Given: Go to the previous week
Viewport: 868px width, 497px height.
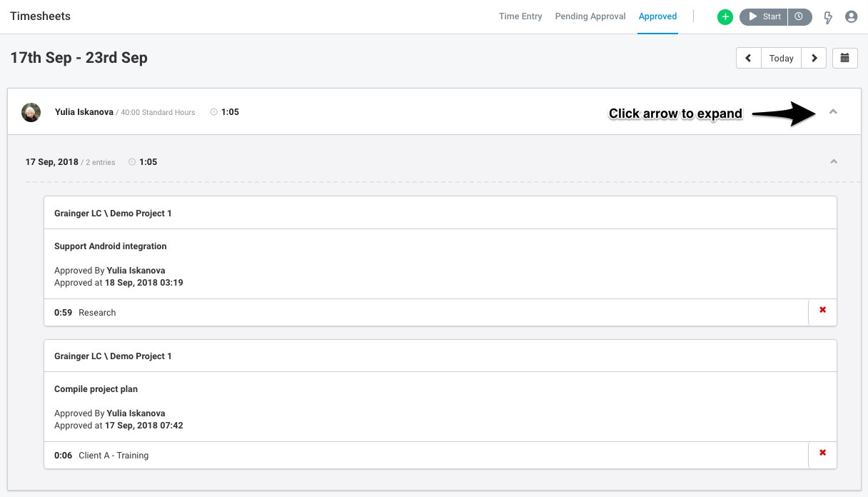Looking at the screenshot, I should click(749, 58).
